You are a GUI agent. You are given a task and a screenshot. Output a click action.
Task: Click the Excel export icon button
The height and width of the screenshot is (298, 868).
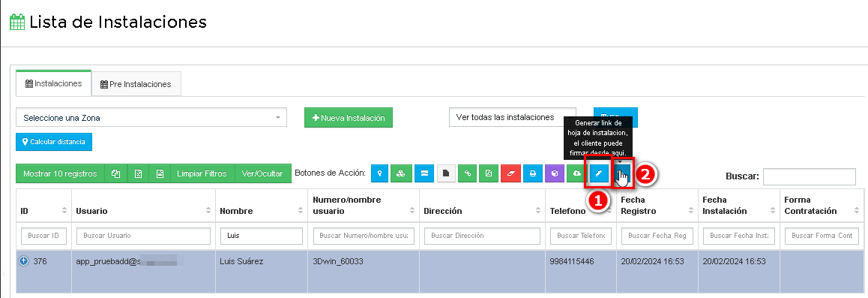click(x=139, y=173)
